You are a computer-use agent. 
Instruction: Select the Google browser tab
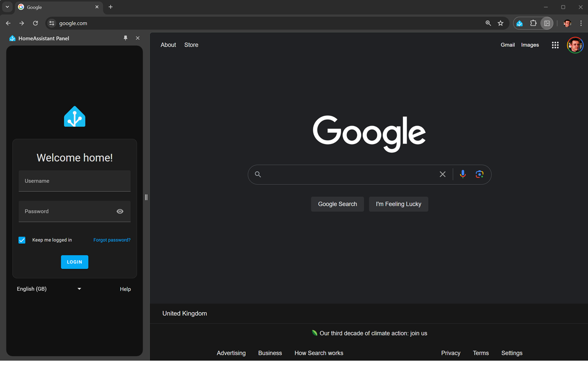click(55, 7)
